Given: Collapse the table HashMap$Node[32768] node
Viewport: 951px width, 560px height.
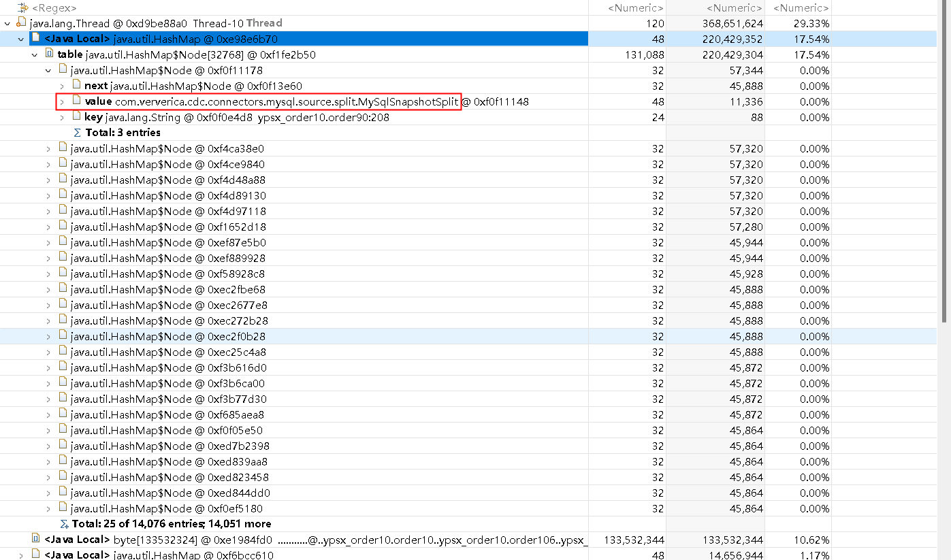Looking at the screenshot, I should pos(35,55).
